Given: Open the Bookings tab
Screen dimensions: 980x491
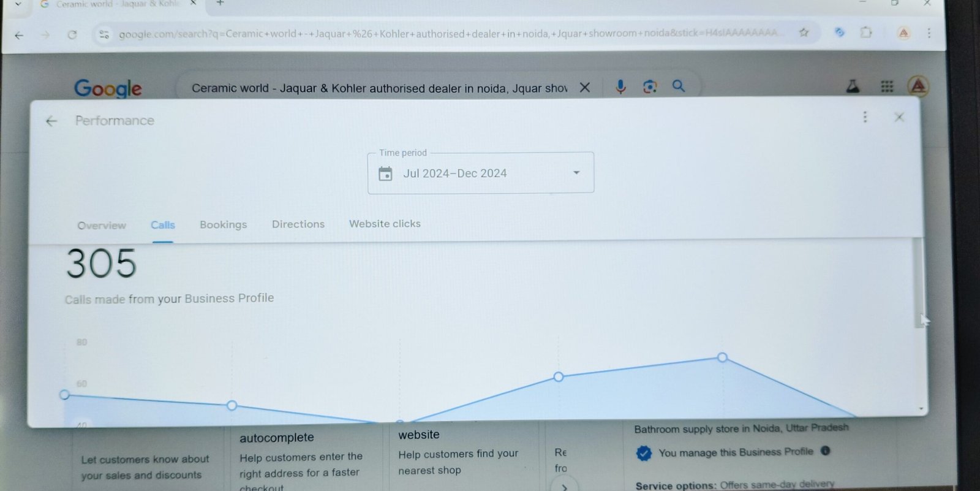Looking at the screenshot, I should (223, 224).
